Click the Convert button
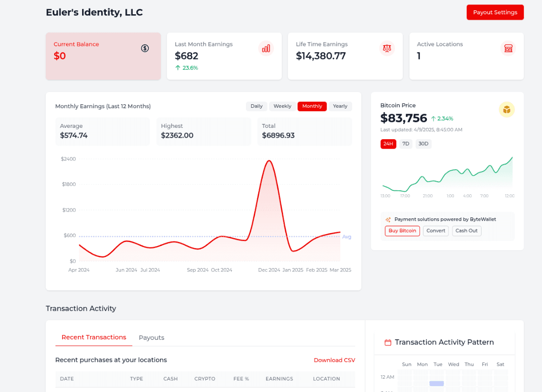 (x=436, y=231)
